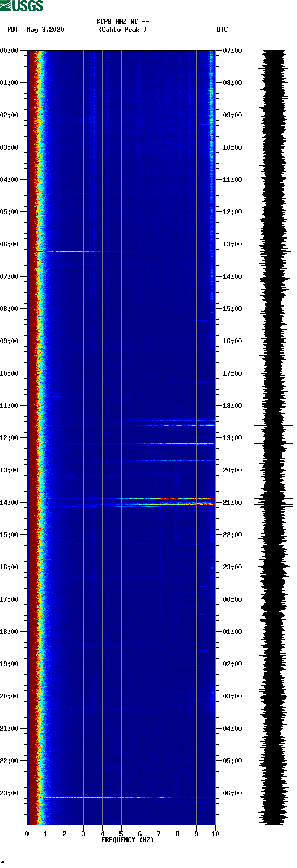Screen dimensions: 297x868
Task: Click the 00:00 UTC time label
Action: click(x=232, y=599)
